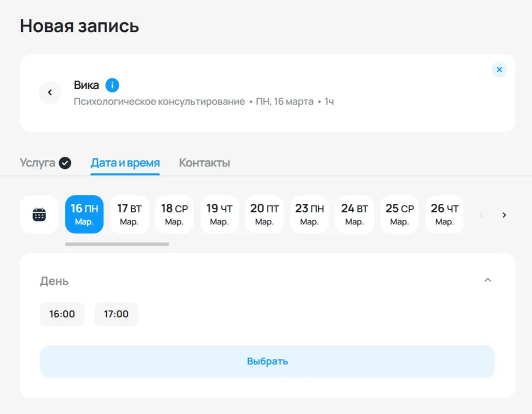The width and height of the screenshot is (532, 414).
Task: Open the calendar picker icon
Action: [39, 214]
